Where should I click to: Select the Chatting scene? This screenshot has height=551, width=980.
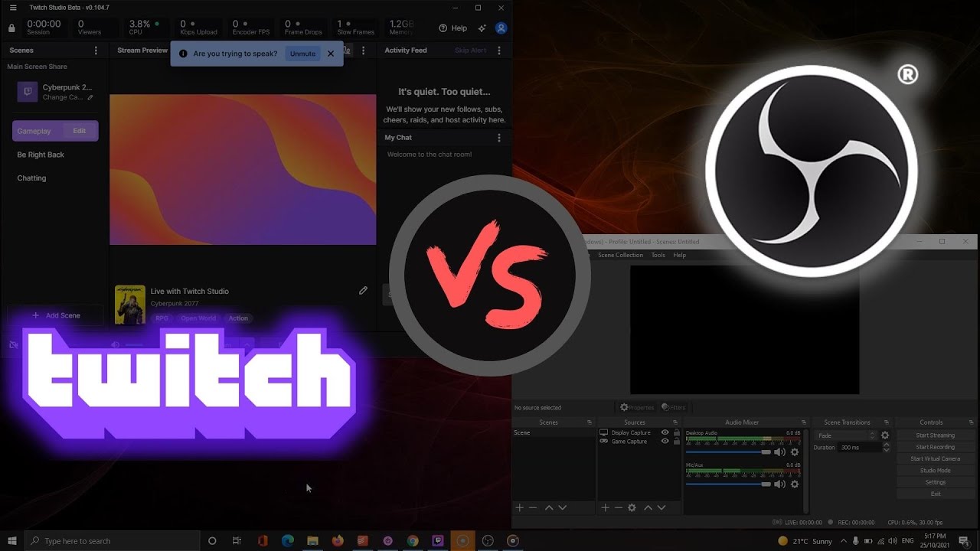(x=31, y=178)
